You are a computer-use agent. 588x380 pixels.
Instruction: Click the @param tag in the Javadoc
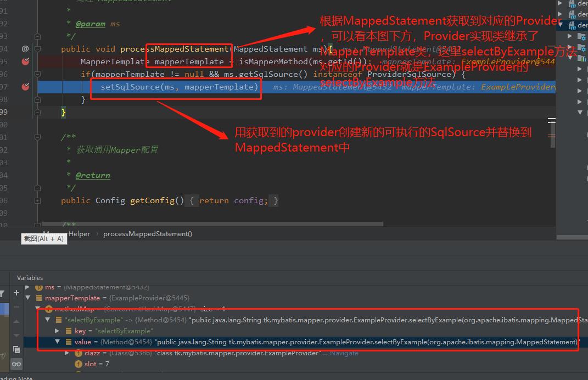tap(91, 24)
